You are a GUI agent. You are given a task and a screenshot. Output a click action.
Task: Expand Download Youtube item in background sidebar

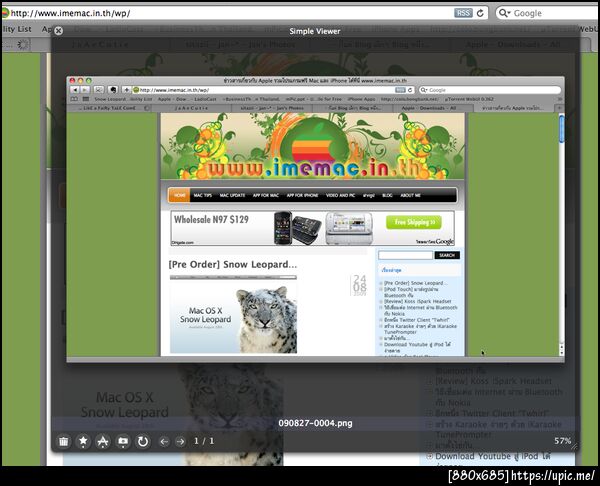coord(429,456)
